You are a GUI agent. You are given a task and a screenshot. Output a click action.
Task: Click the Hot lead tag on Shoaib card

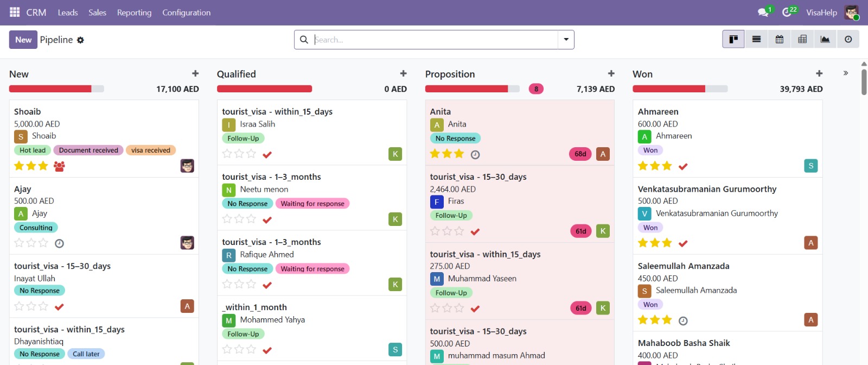(x=33, y=150)
